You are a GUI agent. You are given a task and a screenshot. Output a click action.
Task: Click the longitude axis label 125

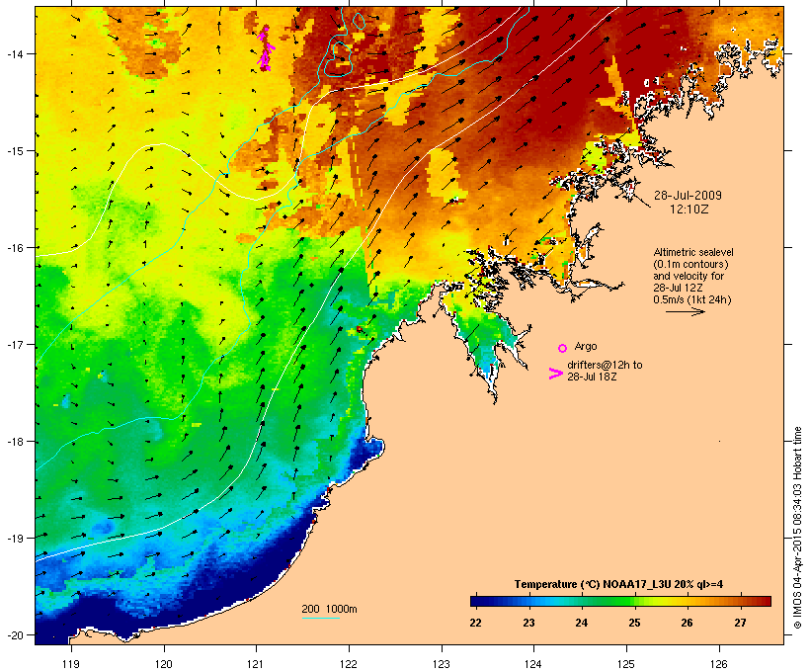626,664
